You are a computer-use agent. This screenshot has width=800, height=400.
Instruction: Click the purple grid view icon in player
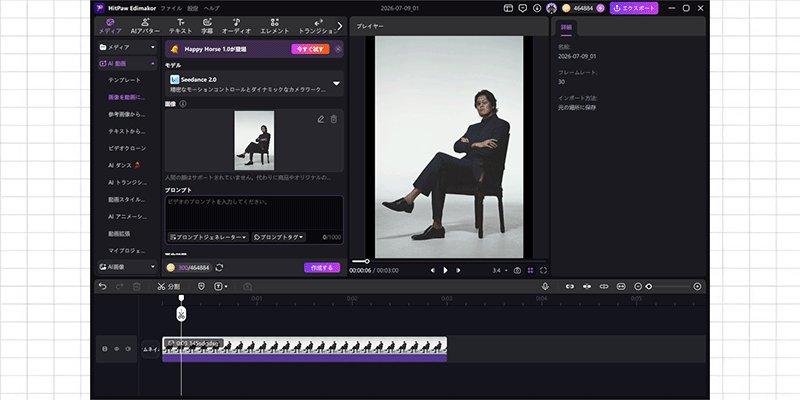point(531,270)
